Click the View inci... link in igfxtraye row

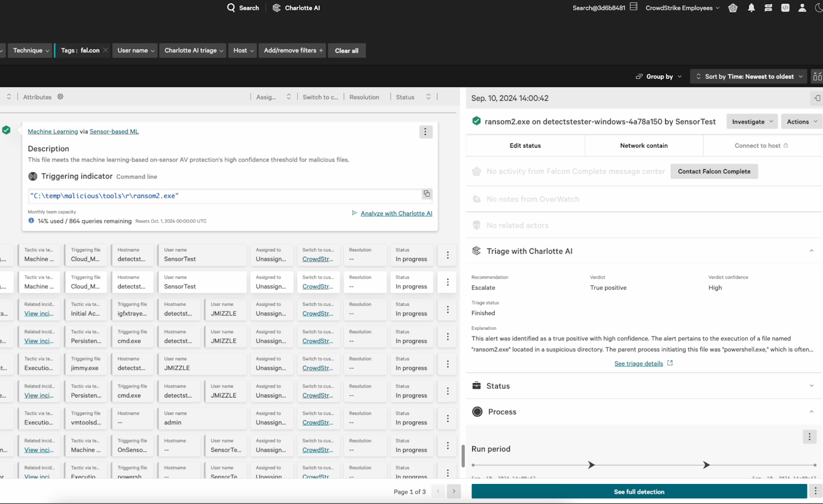[x=39, y=314]
